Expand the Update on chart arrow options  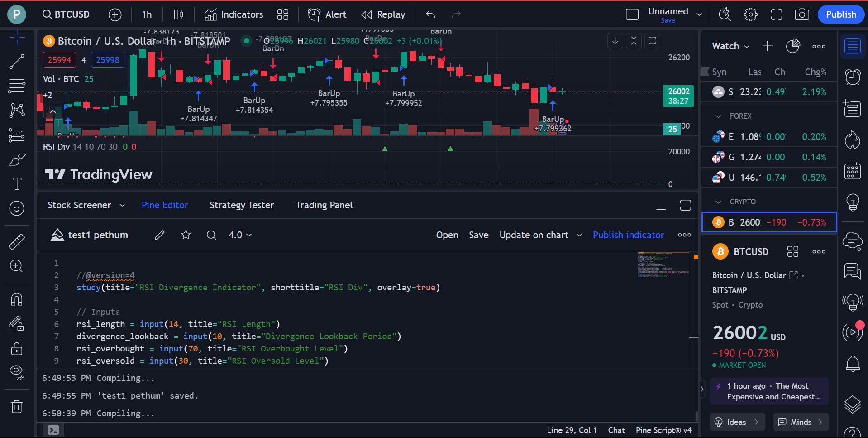click(x=579, y=235)
